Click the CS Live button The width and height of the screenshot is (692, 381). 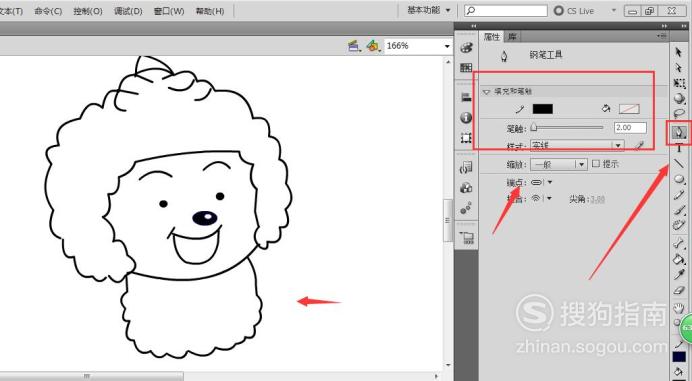pyautogui.click(x=574, y=11)
